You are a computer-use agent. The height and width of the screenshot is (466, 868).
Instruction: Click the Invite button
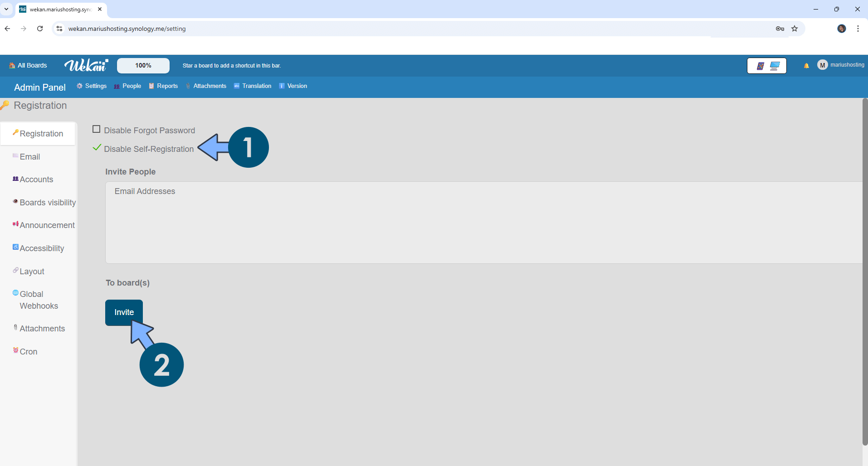coord(124,312)
